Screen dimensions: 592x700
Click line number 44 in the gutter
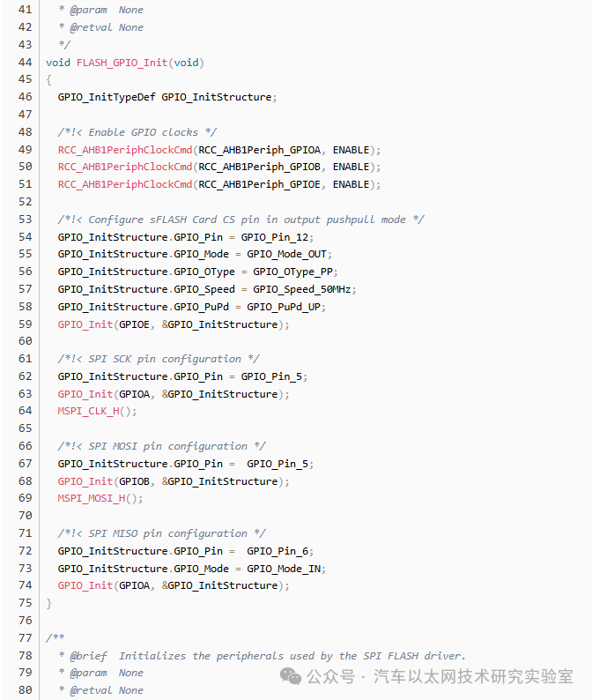click(x=26, y=62)
